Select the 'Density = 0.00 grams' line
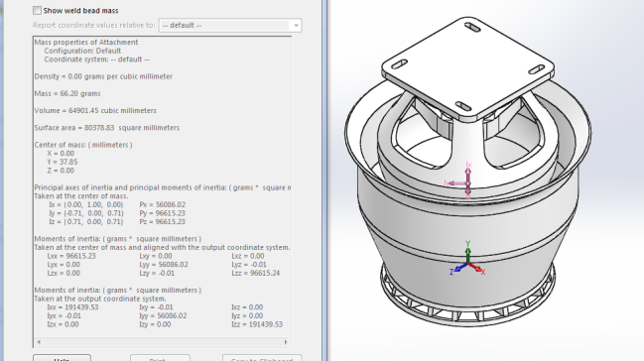Image resolution: width=644 pixels, height=361 pixels. (103, 76)
